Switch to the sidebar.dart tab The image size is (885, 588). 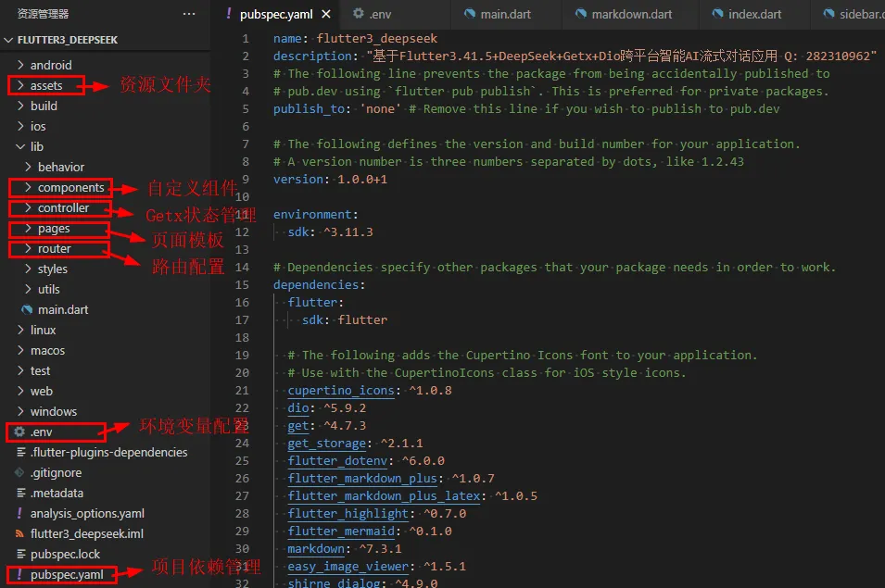click(x=857, y=14)
